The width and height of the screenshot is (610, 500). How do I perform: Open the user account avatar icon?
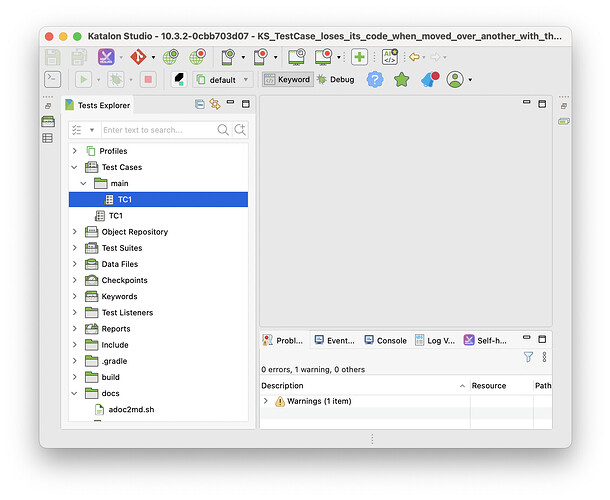(x=455, y=80)
